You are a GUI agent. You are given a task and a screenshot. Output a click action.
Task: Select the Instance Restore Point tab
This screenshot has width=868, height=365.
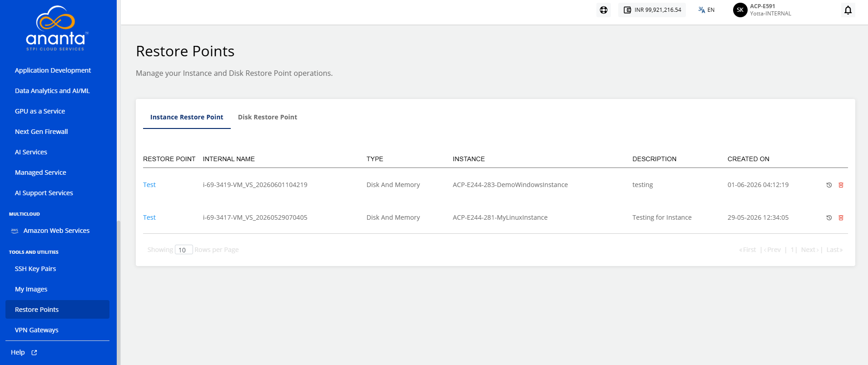[187, 117]
